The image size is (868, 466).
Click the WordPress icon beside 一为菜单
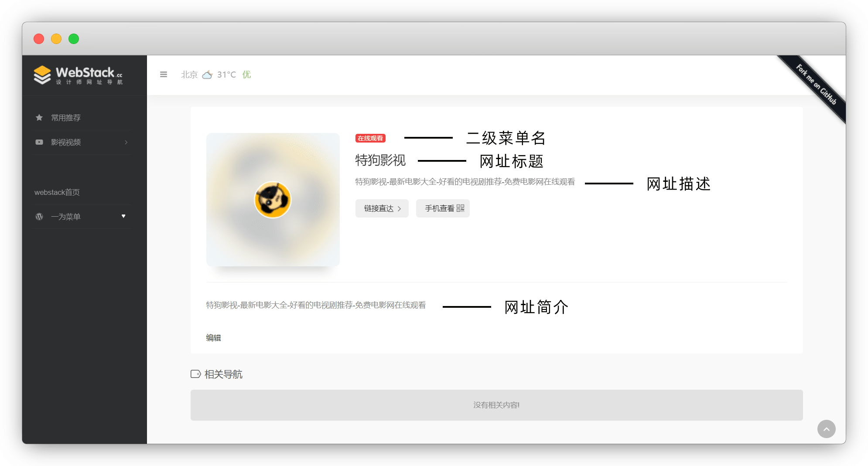[39, 217]
